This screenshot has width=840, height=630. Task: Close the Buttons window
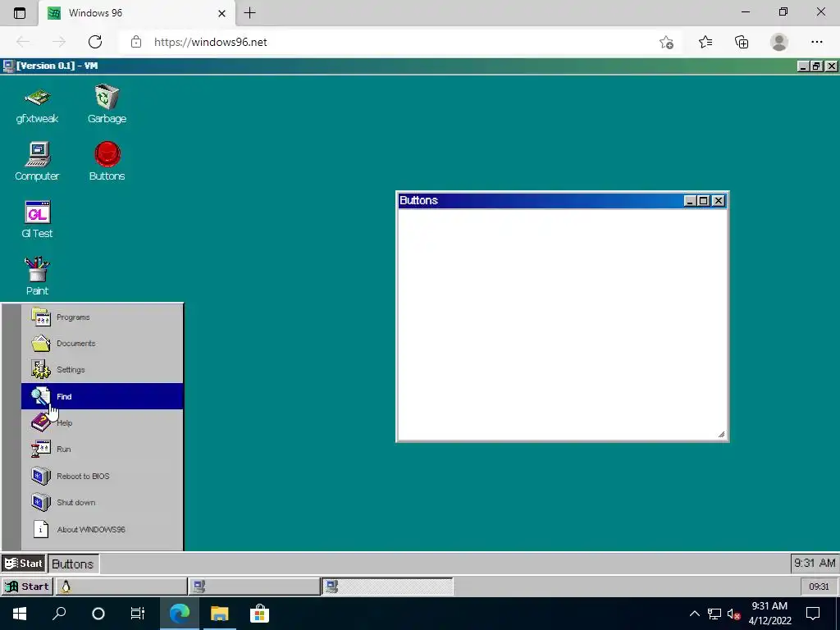[719, 201]
